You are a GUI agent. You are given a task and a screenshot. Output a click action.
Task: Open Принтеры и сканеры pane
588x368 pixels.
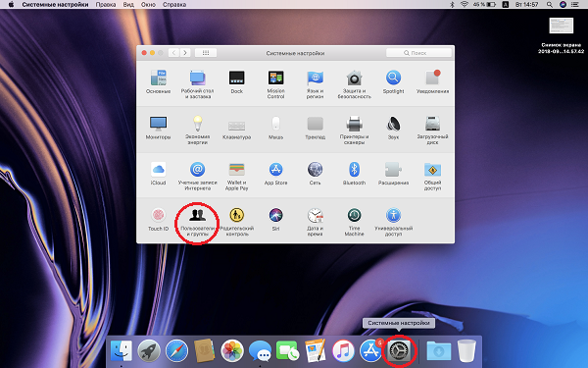(x=355, y=130)
